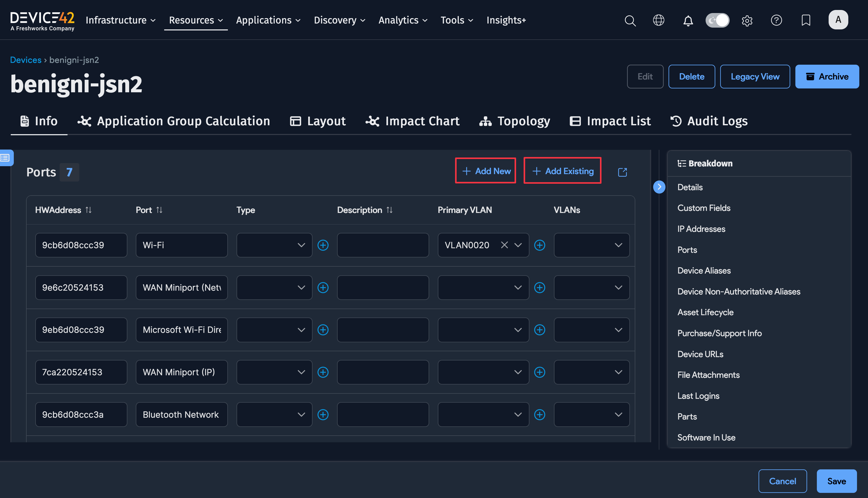The height and width of the screenshot is (498, 868).
Task: Click the globe icon in the top bar
Action: pos(659,20)
